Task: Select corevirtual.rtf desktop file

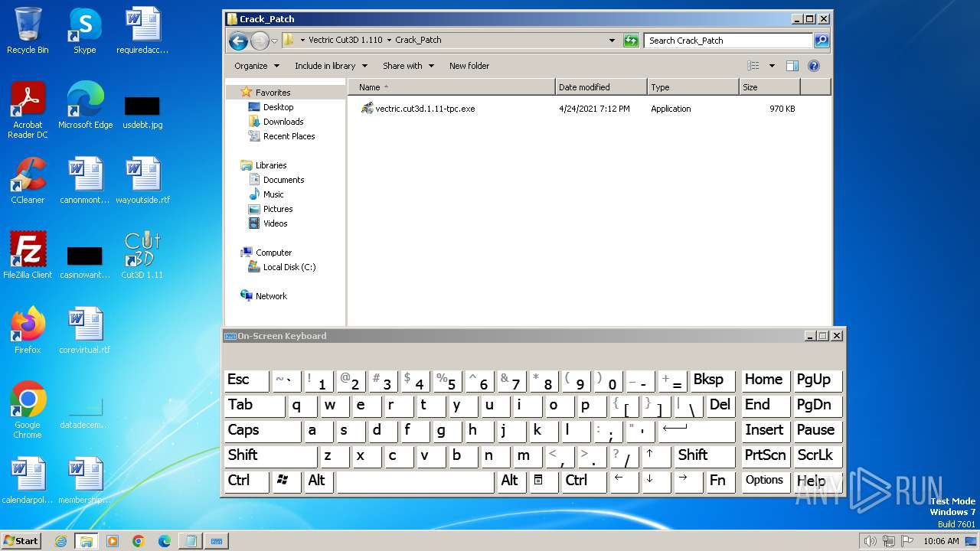Action: (x=85, y=331)
